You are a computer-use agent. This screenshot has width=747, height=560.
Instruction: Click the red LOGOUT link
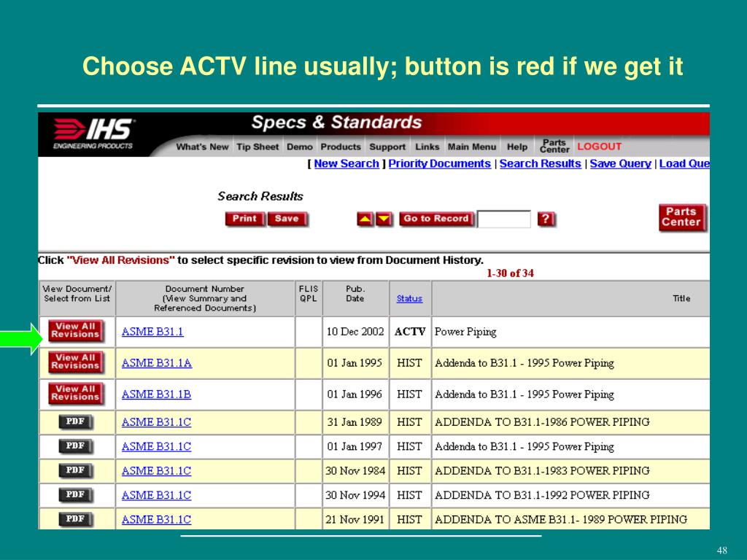click(600, 147)
